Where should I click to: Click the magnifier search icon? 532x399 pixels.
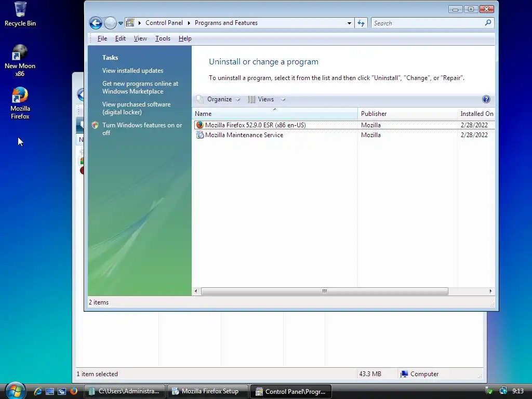(488, 23)
